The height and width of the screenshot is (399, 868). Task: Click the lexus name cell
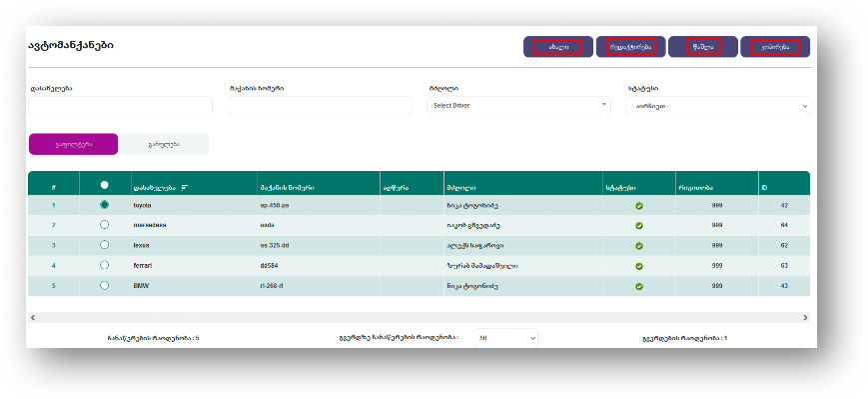[194, 245]
